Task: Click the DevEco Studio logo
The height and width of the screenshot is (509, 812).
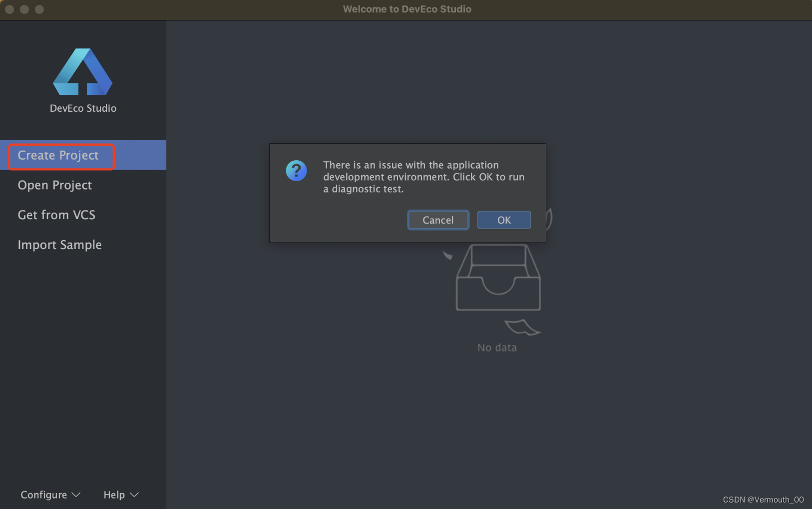Action: tap(83, 72)
